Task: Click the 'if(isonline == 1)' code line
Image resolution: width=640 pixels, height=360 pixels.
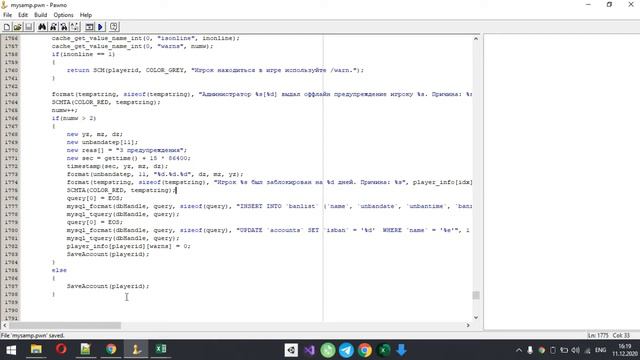Action: click(x=83, y=54)
